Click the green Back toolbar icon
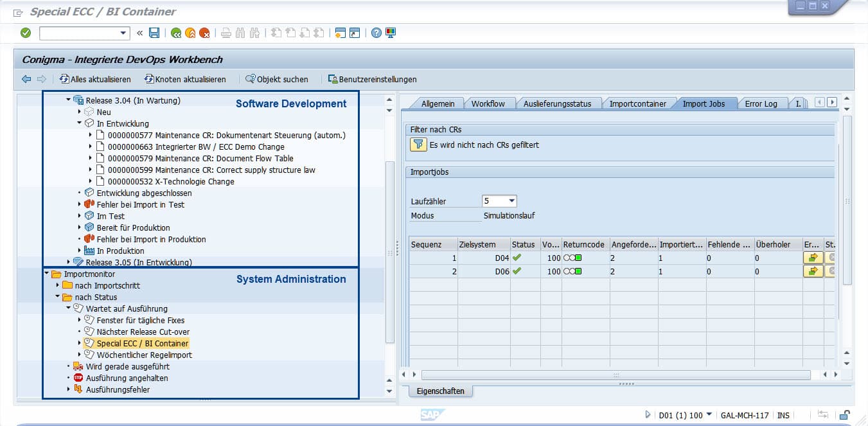The image size is (868, 426). coord(176,33)
